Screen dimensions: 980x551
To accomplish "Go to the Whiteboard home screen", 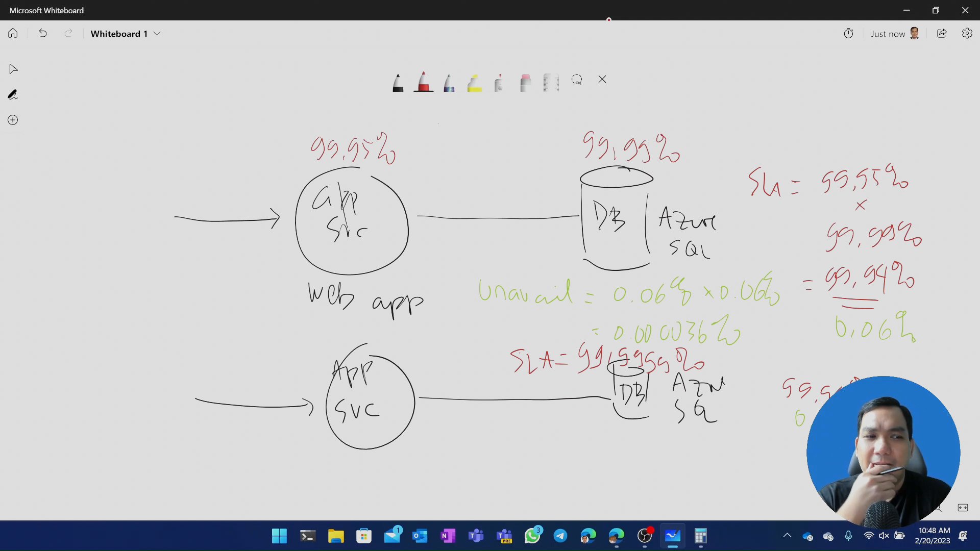I will [13, 33].
